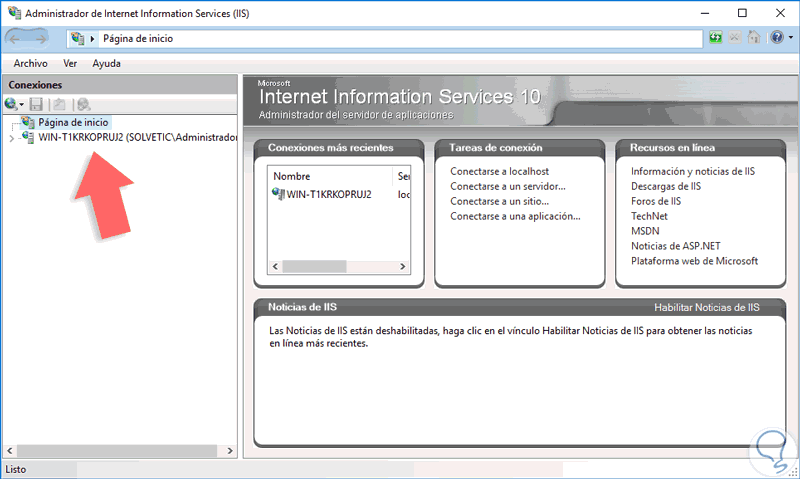Click right arrow of Conexiones panel scrollbar
This screenshot has height=479, width=800.
point(230,451)
